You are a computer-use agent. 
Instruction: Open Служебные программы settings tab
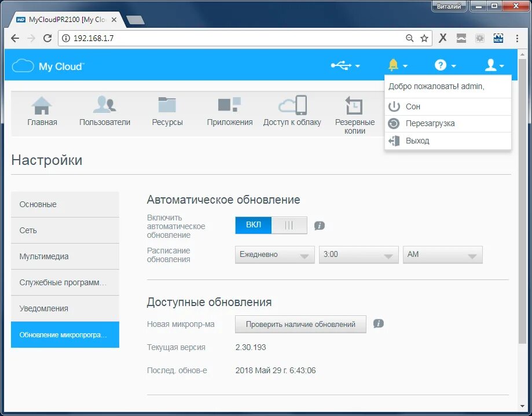(65, 282)
